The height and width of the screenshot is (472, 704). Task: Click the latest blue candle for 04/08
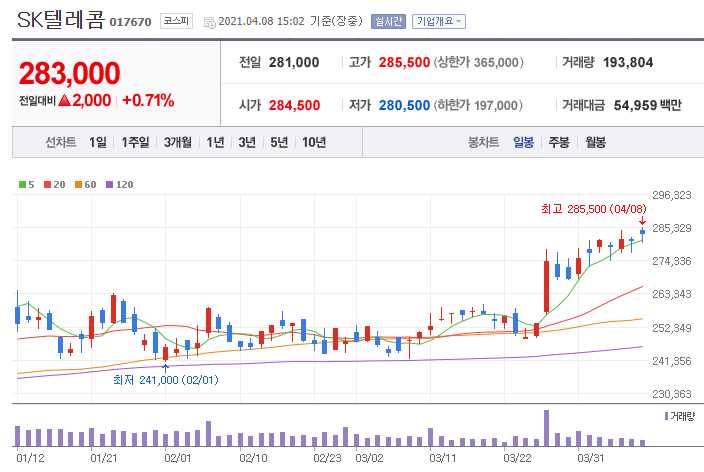point(643,233)
